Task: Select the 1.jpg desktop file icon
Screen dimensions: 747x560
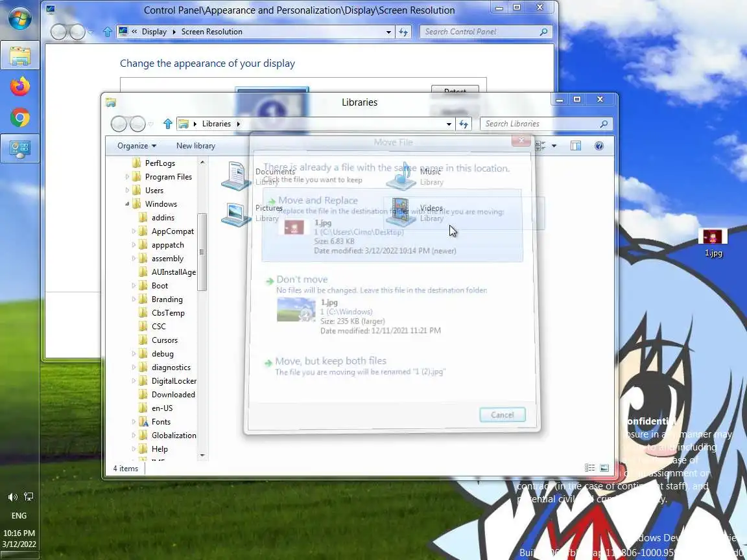Action: point(713,242)
